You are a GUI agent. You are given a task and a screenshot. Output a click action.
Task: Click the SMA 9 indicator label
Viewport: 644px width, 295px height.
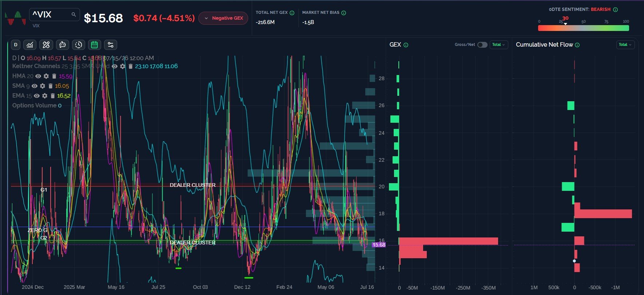[21, 86]
